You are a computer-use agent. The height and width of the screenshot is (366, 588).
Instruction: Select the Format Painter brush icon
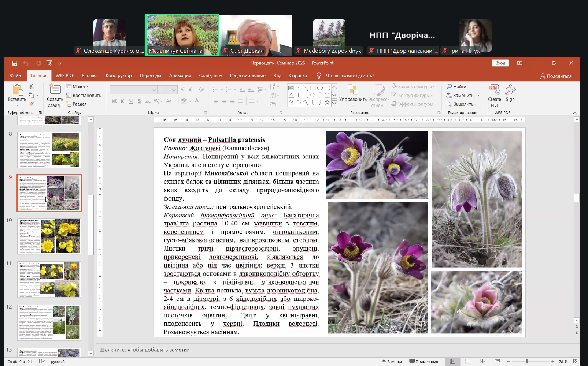[x=31, y=104]
